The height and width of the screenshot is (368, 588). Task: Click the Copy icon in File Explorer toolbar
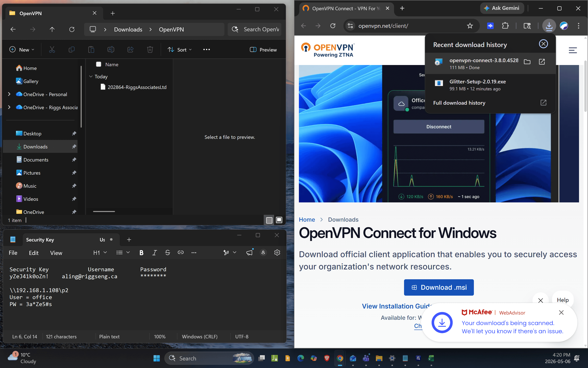(71, 50)
